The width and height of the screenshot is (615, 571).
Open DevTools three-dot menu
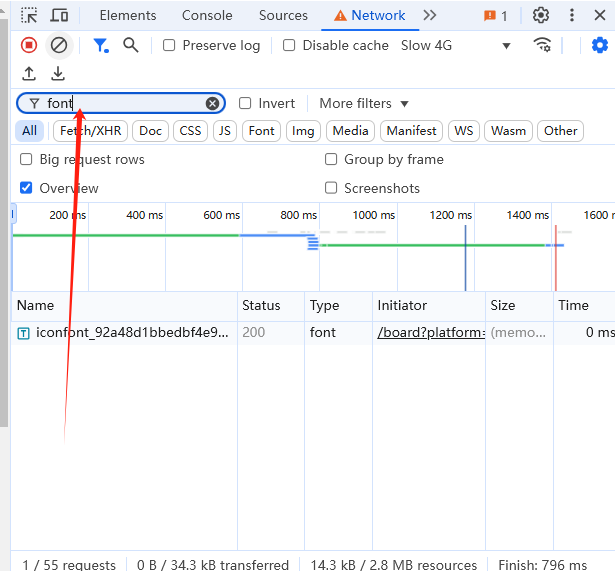(572, 15)
